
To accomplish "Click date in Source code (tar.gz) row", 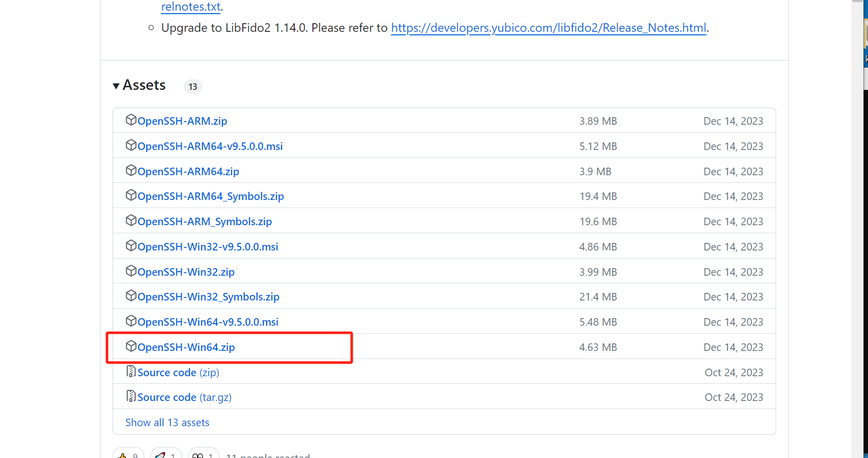I will click(734, 397).
